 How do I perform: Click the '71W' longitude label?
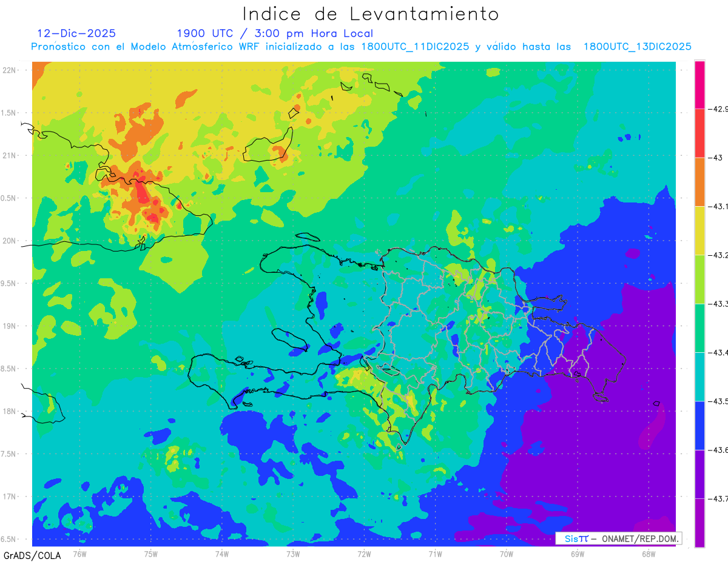(x=435, y=554)
